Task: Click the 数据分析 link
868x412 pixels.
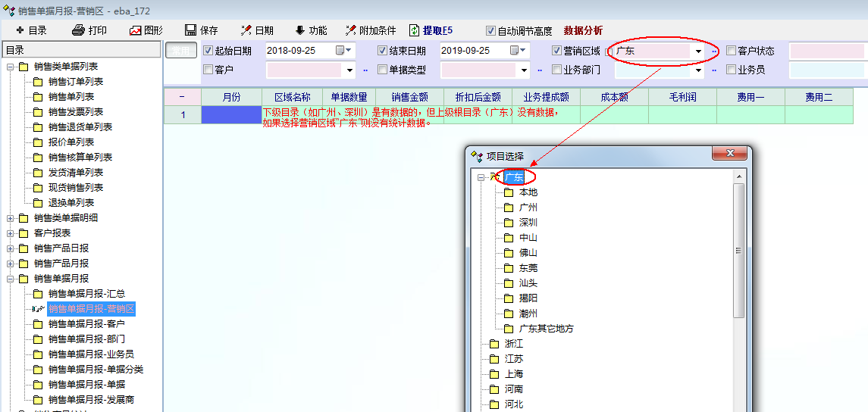Action: tap(583, 30)
